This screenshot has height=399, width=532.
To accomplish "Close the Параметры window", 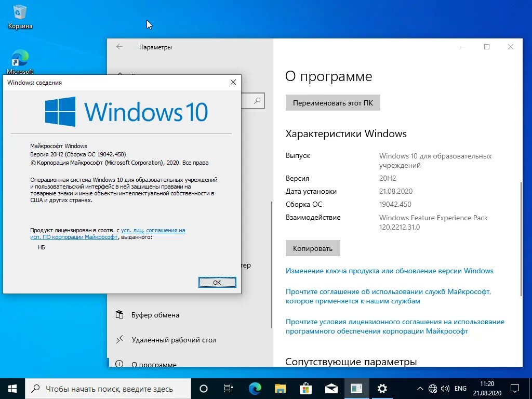I will point(511,47).
